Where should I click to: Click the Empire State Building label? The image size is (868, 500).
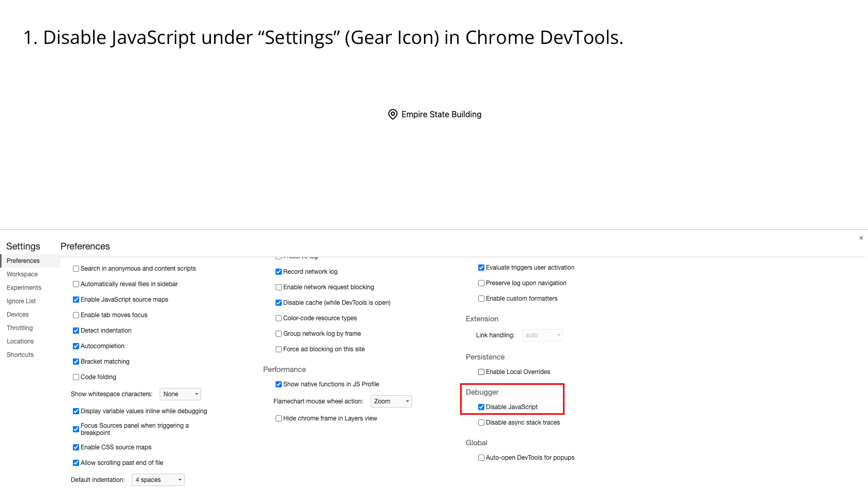click(x=441, y=115)
